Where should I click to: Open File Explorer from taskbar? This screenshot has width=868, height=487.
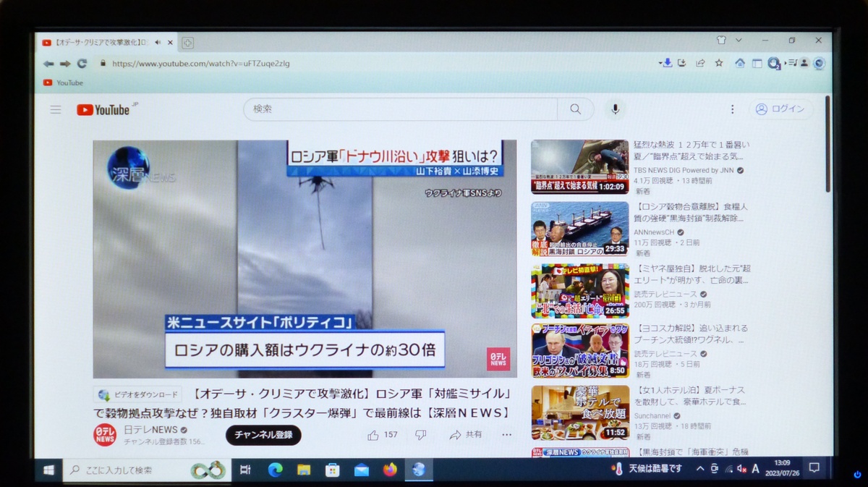[304, 470]
